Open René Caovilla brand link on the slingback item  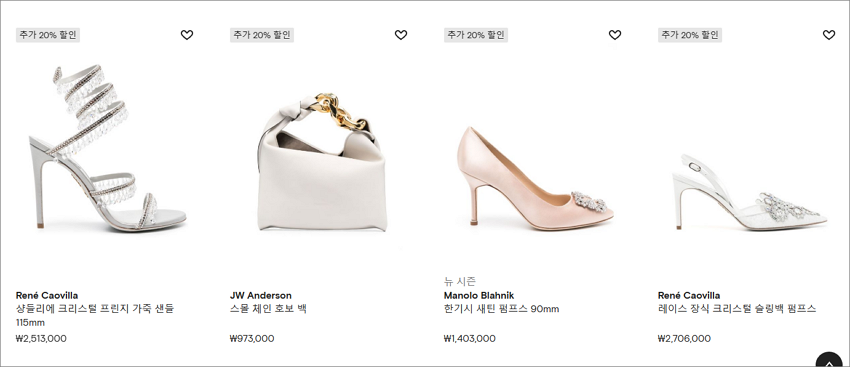(689, 295)
